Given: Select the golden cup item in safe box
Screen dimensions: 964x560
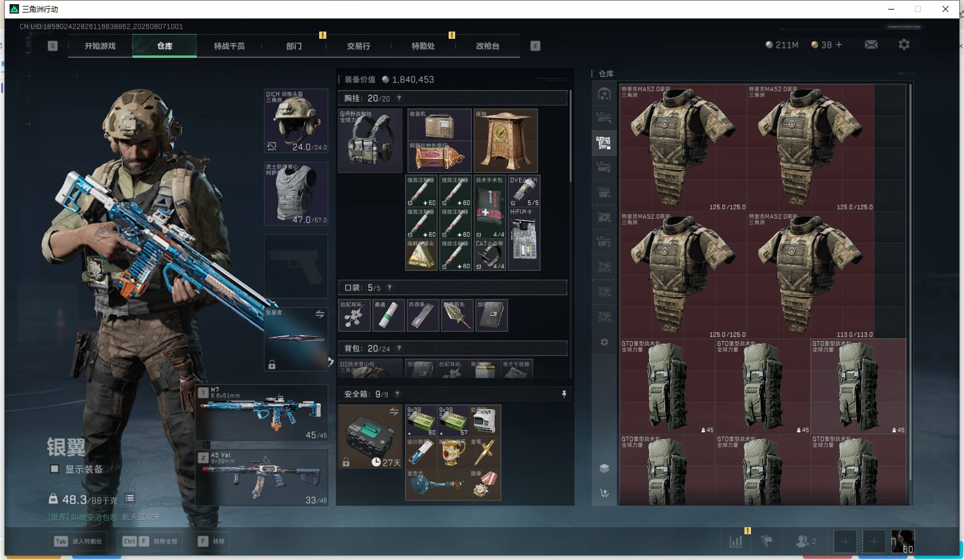Looking at the screenshot, I should 453,453.
